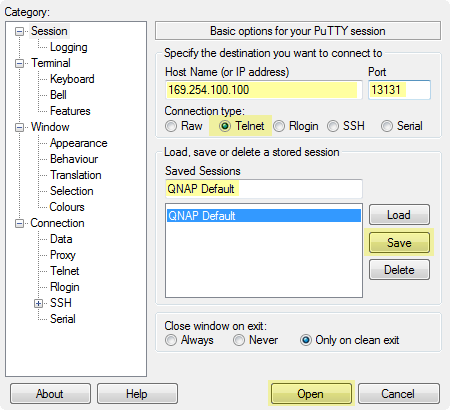Click the Host Name input field
The image size is (450, 410).
click(x=264, y=90)
